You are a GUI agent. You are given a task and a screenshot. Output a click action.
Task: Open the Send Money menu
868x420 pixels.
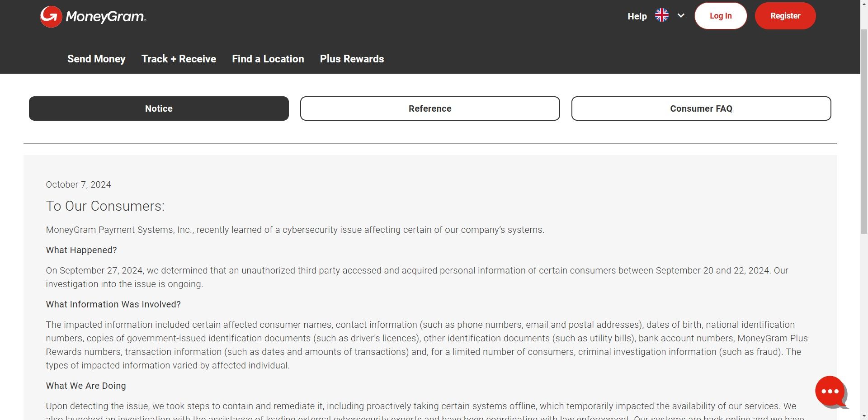96,59
